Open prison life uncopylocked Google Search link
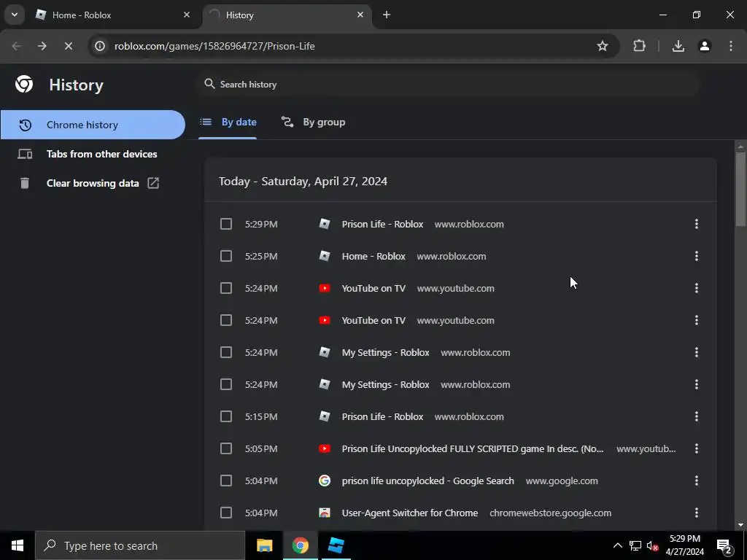 [427, 481]
